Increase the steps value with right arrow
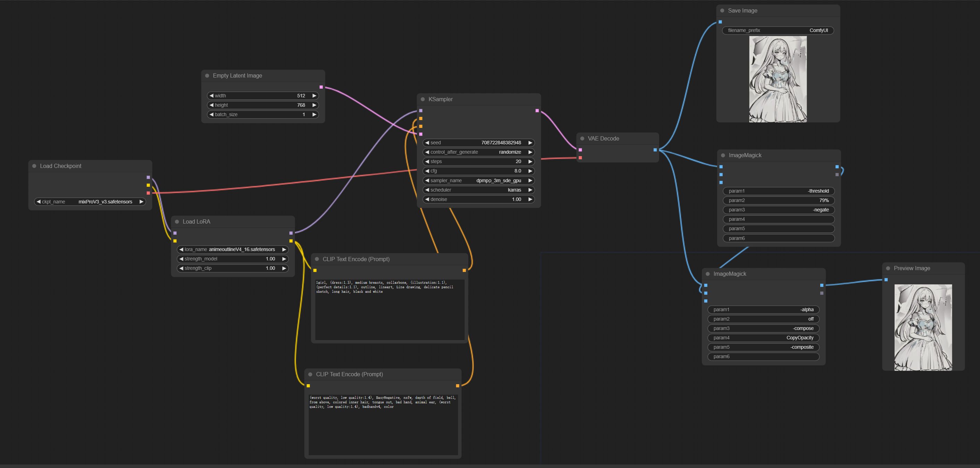980x468 pixels. [530, 161]
